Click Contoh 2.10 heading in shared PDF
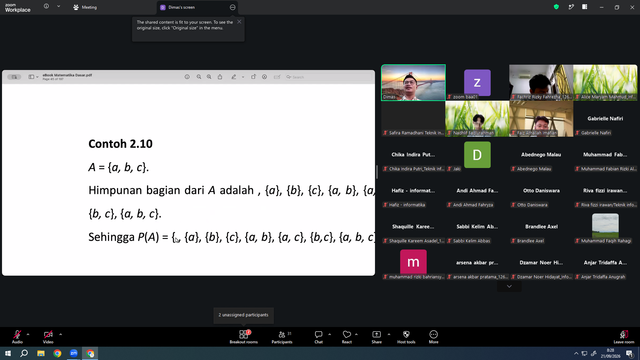Viewport: 640px width, 360px height. point(120,144)
